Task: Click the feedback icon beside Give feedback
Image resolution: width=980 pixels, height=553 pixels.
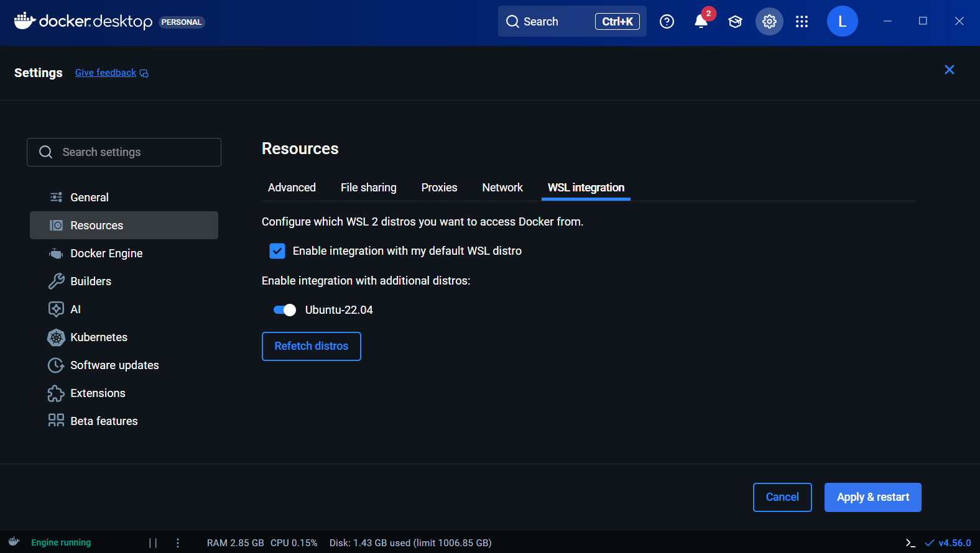Action: click(x=144, y=73)
